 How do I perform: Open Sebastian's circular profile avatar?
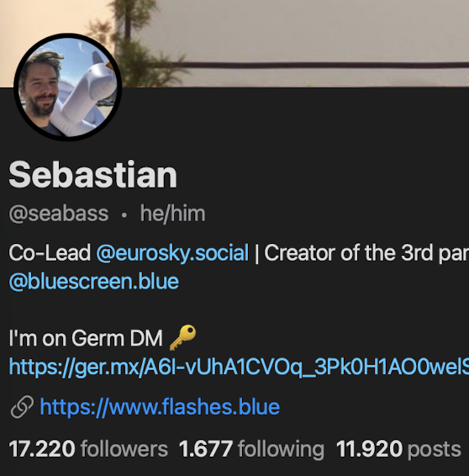(x=68, y=87)
